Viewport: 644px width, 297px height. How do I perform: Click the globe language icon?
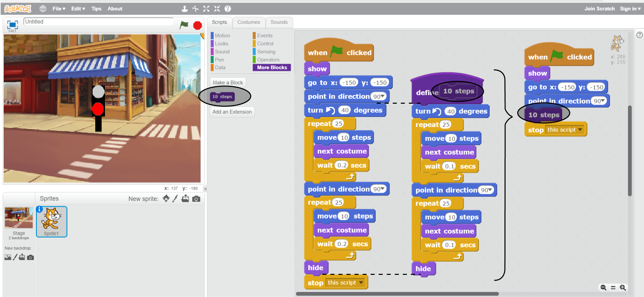tap(43, 9)
